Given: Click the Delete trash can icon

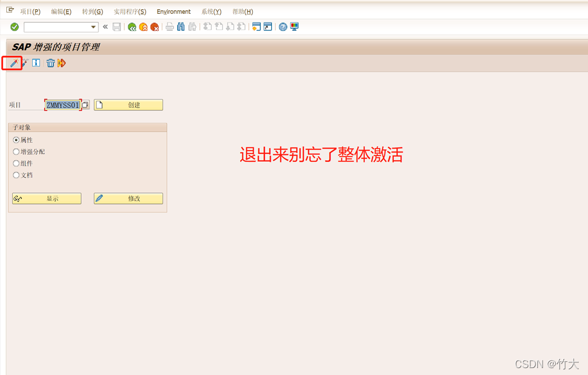Looking at the screenshot, I should click(x=51, y=63).
